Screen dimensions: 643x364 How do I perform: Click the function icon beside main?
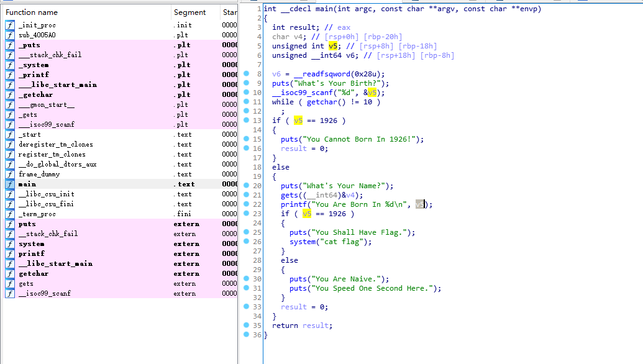point(10,184)
